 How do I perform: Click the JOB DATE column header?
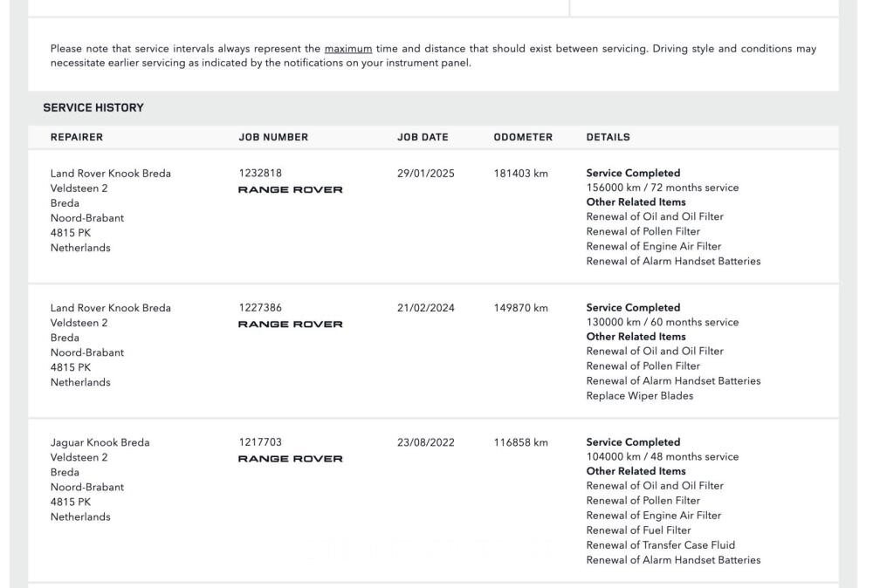click(423, 138)
